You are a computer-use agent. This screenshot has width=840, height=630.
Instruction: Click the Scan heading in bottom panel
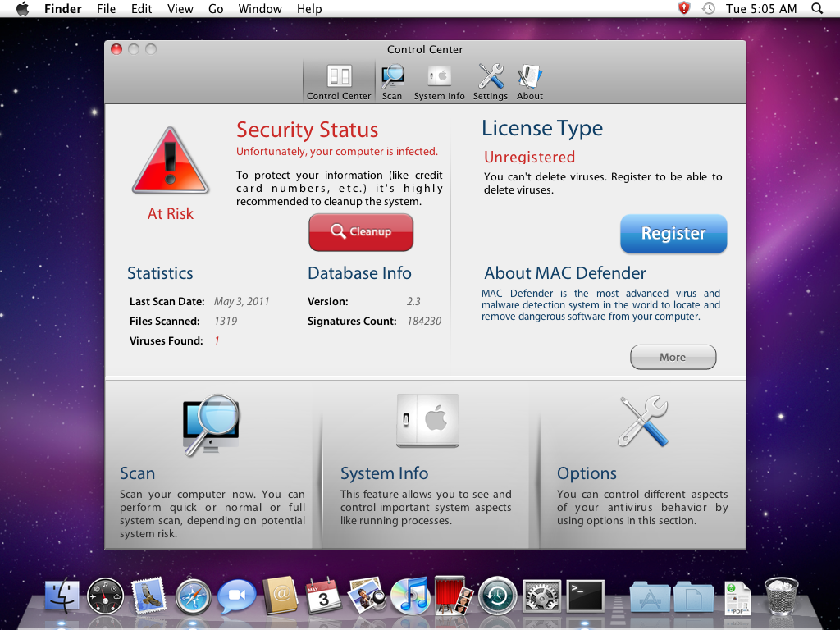click(138, 473)
